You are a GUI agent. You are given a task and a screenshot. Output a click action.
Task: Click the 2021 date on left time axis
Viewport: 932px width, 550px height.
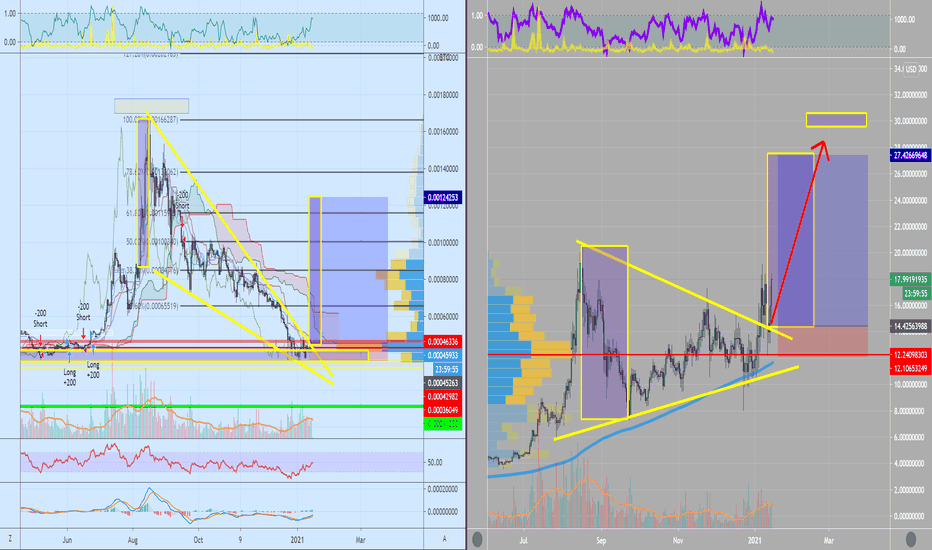[x=297, y=540]
